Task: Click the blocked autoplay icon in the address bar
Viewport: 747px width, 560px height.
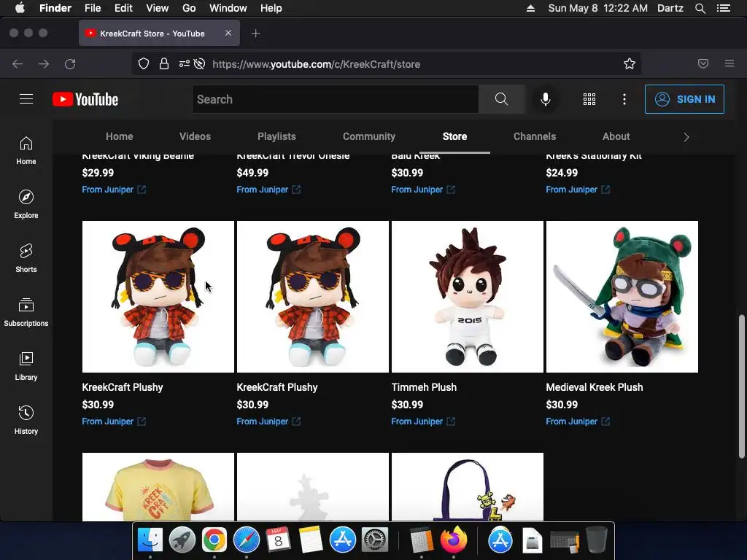Action: (x=200, y=64)
